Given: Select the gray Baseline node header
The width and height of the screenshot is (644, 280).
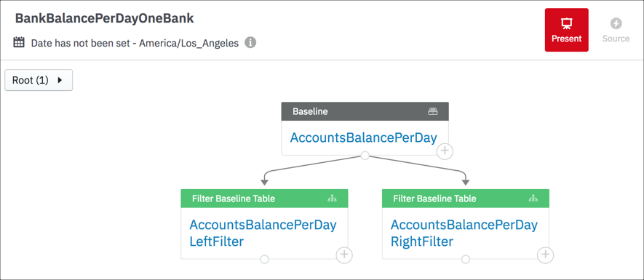Looking at the screenshot, I should [365, 111].
